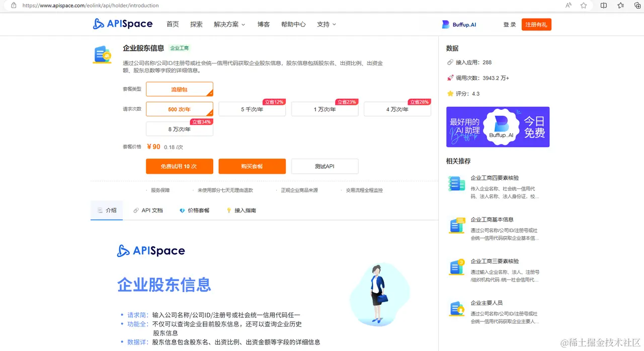644x351 pixels.
Task: Click the 企业工商基本信息 icon
Action: [x=456, y=226]
